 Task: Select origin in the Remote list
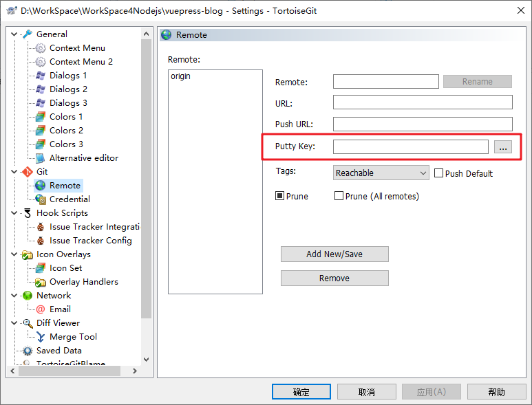[180, 76]
